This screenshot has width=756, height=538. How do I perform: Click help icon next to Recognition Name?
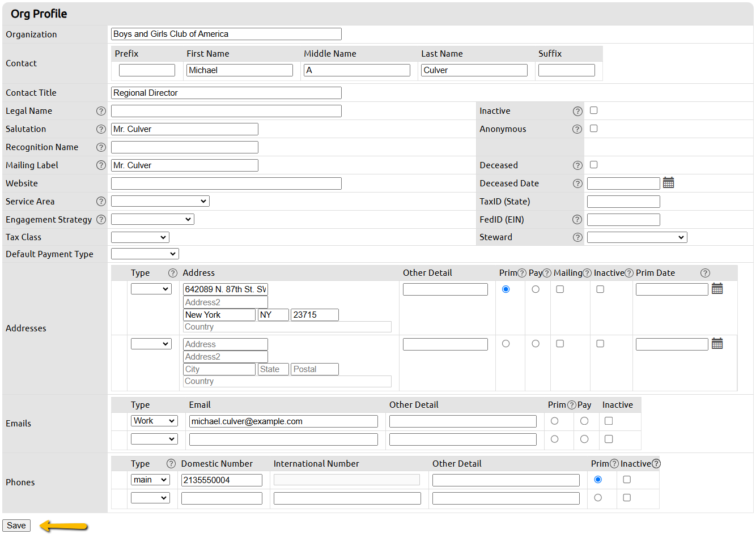tap(101, 147)
